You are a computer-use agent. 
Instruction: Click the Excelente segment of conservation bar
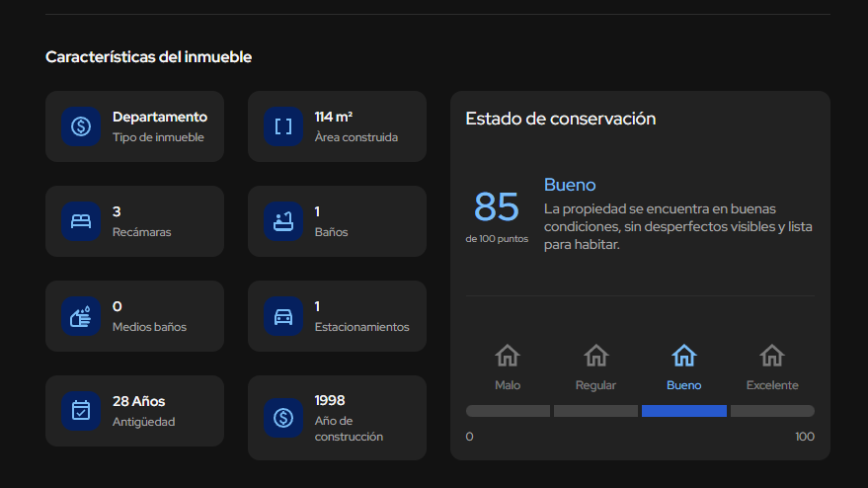click(773, 411)
